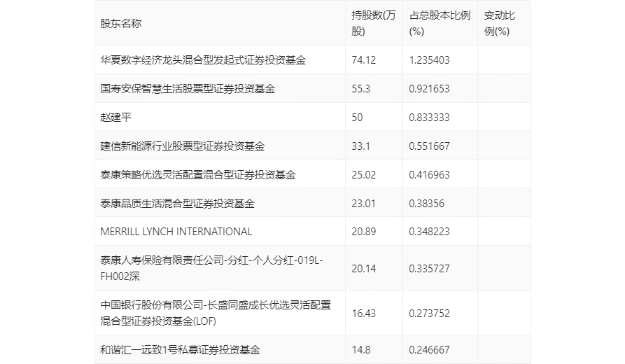The width and height of the screenshot is (625, 364).
Task: Click the 0.833333 percentage cell
Action: pos(429,117)
